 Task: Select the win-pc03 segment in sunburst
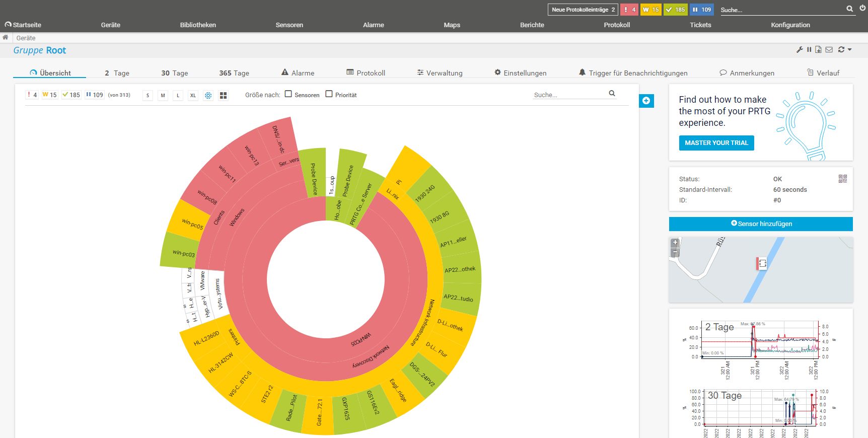182,253
